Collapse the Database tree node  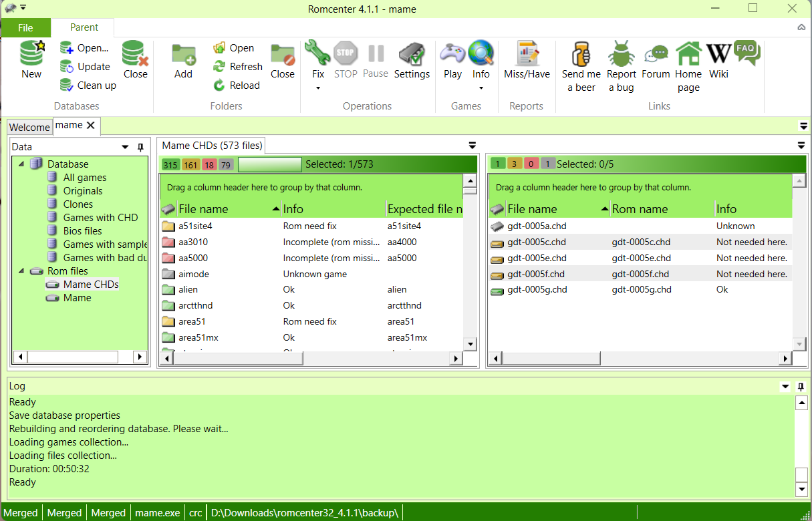point(21,164)
